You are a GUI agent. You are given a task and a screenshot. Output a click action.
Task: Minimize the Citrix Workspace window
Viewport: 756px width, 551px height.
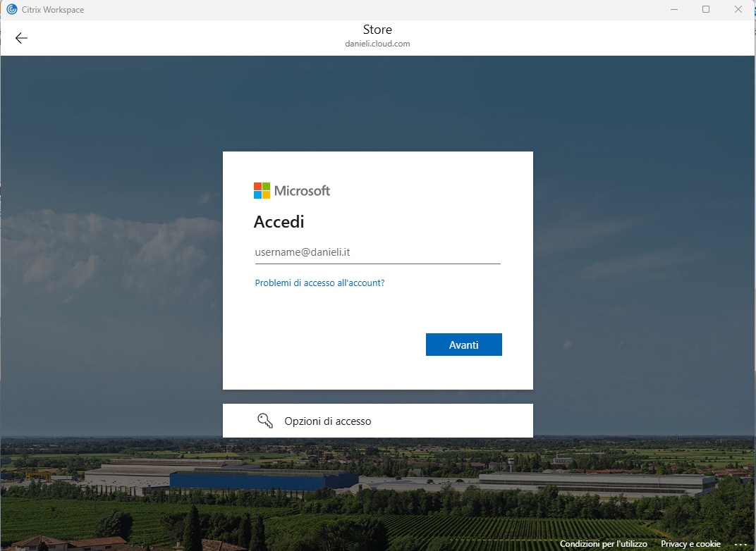(673, 10)
